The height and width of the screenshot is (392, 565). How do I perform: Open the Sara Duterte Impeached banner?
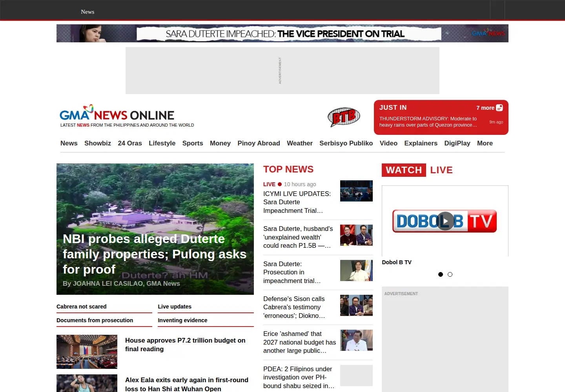[282, 33]
